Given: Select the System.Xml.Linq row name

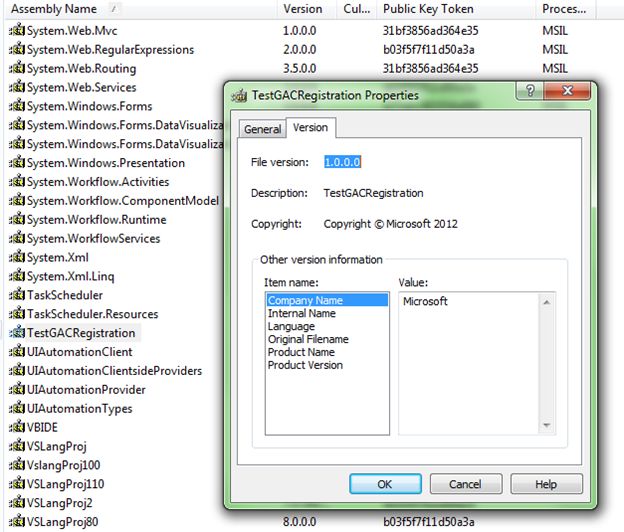Looking at the screenshot, I should [x=70, y=277].
